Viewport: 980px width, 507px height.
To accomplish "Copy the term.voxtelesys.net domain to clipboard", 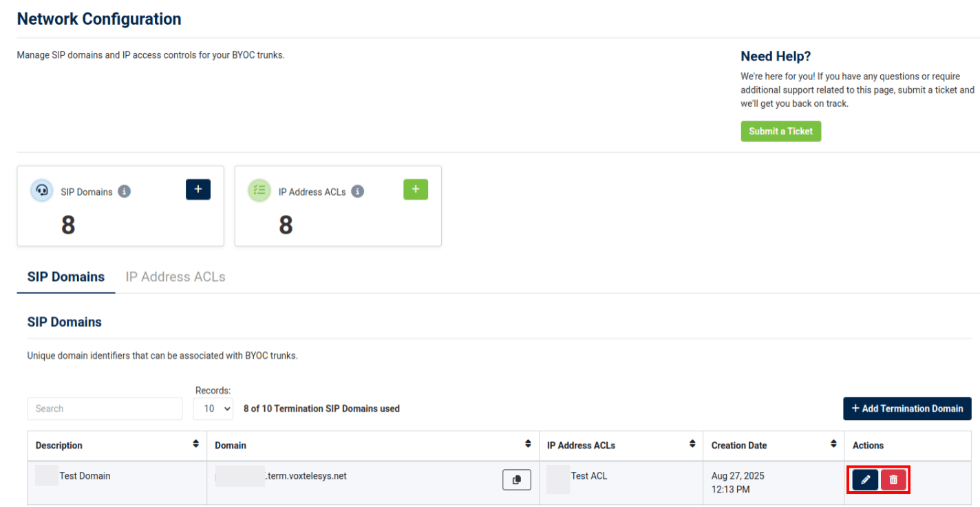I will (x=516, y=479).
